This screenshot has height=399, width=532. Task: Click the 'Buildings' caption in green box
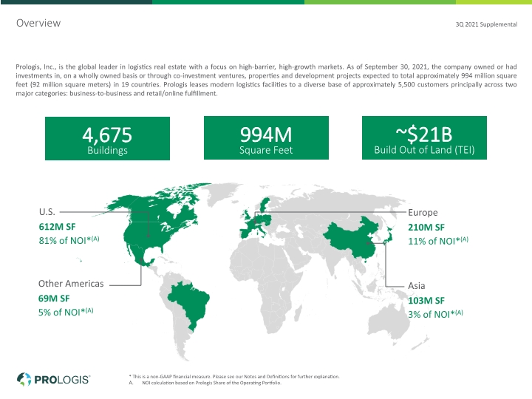107,150
